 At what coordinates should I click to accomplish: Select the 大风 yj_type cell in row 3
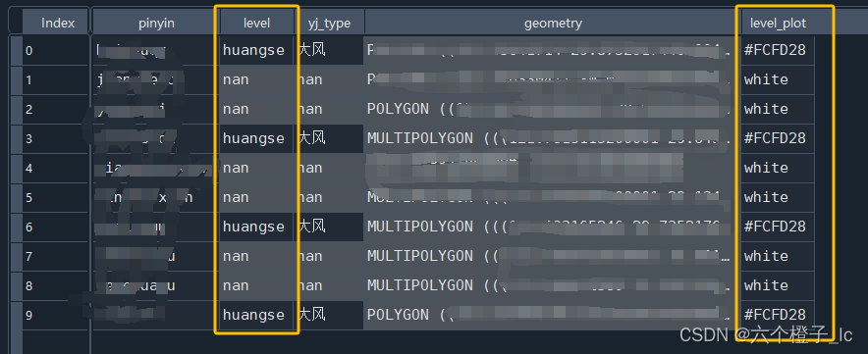[x=329, y=139]
